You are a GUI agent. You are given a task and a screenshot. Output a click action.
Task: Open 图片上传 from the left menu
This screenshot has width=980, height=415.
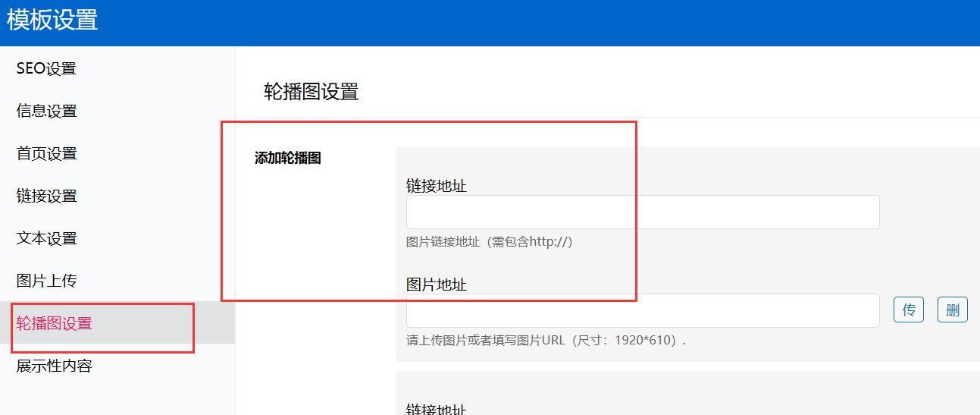click(x=47, y=281)
